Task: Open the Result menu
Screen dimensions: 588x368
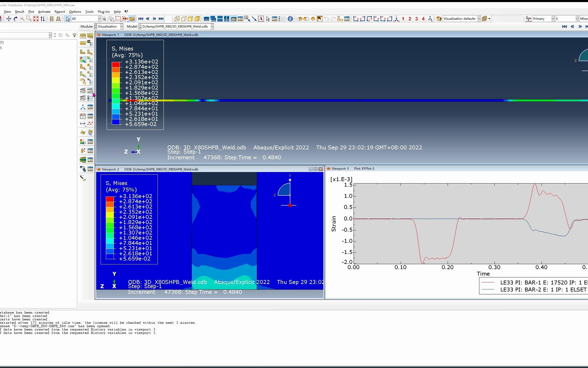Action: click(x=19, y=11)
